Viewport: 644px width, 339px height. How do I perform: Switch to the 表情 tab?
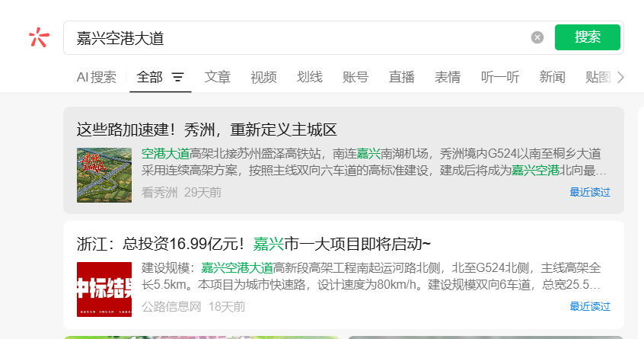448,77
